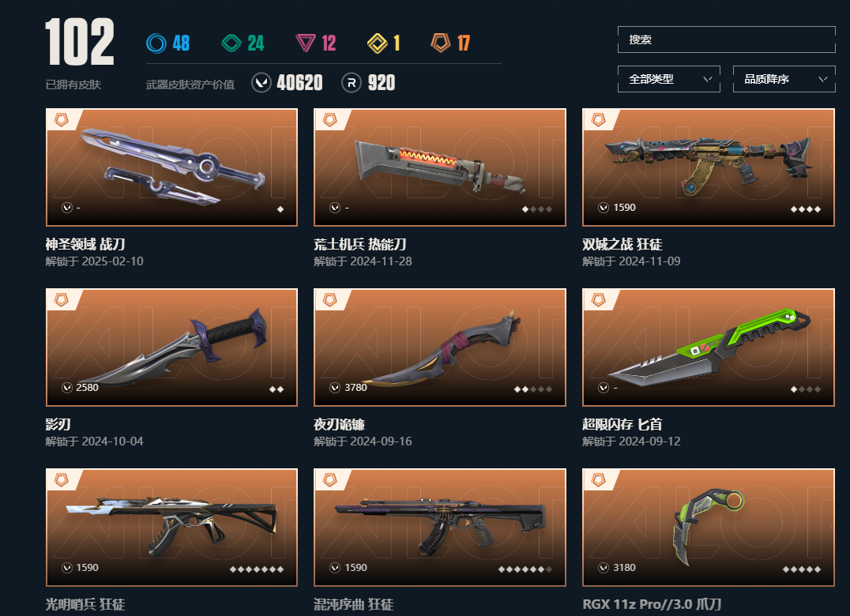Click the VP currency icon beside 40620
850x616 pixels.
click(261, 83)
